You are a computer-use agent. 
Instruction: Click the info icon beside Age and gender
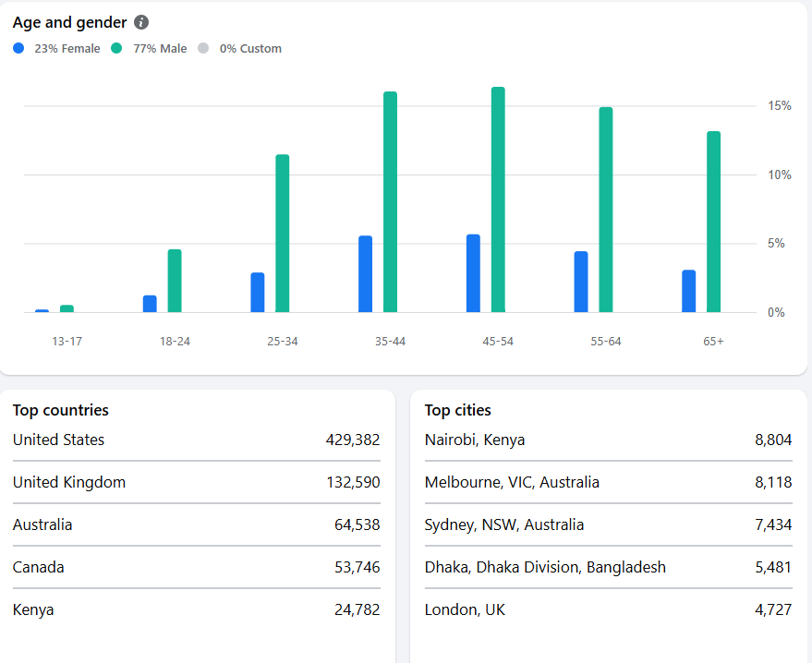pyautogui.click(x=140, y=22)
